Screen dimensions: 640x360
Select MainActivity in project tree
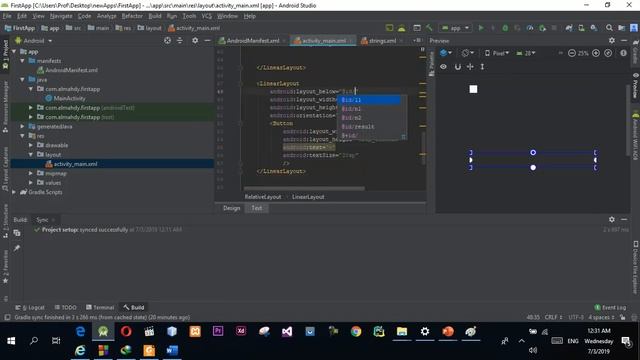[69, 98]
